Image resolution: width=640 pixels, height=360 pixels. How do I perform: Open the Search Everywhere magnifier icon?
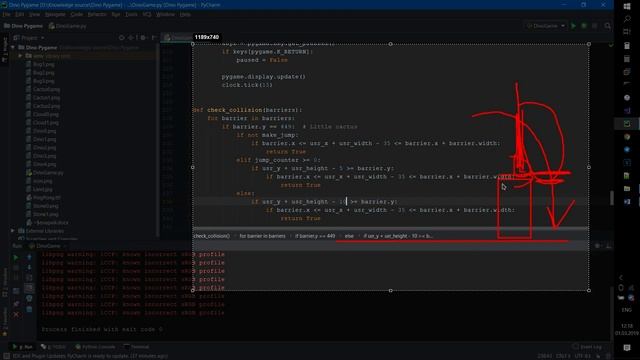607,26
